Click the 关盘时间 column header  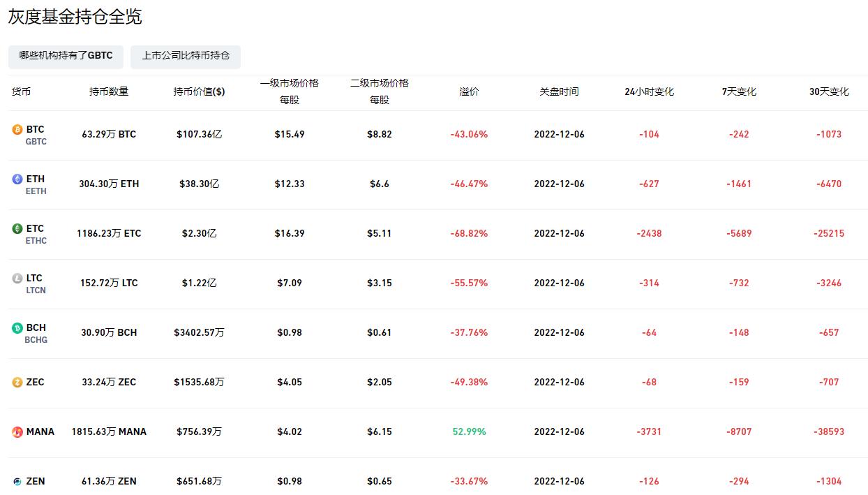tap(559, 91)
